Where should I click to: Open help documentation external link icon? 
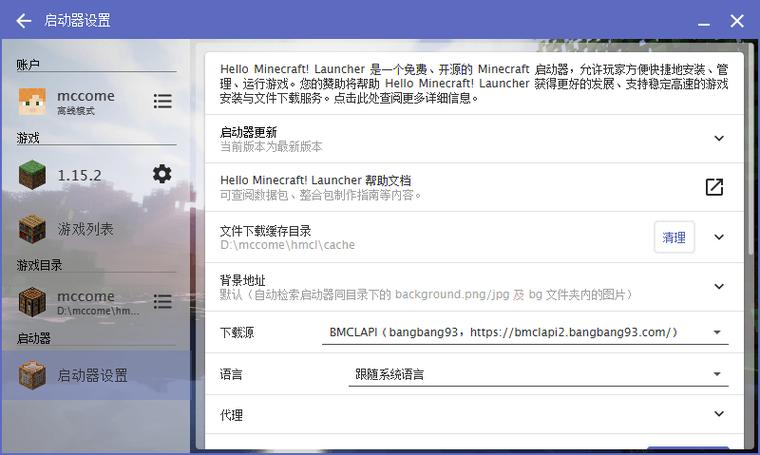pos(714,187)
